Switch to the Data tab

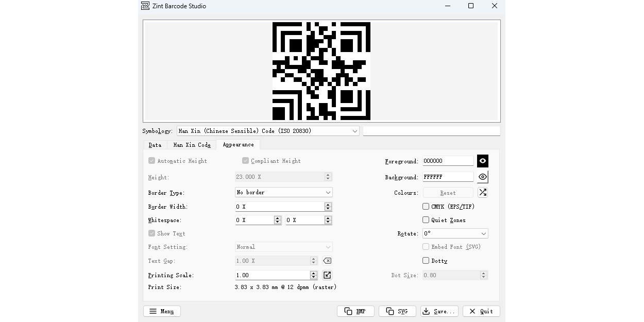(x=155, y=145)
